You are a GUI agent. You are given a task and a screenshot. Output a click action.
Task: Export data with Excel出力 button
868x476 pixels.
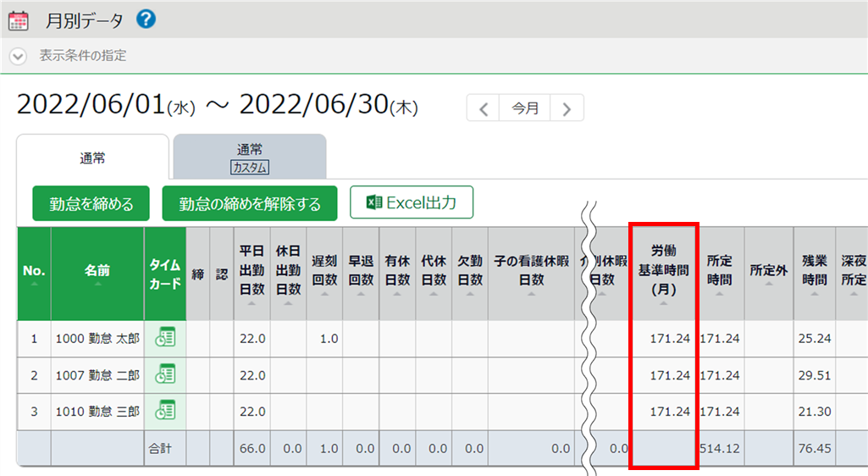411,202
